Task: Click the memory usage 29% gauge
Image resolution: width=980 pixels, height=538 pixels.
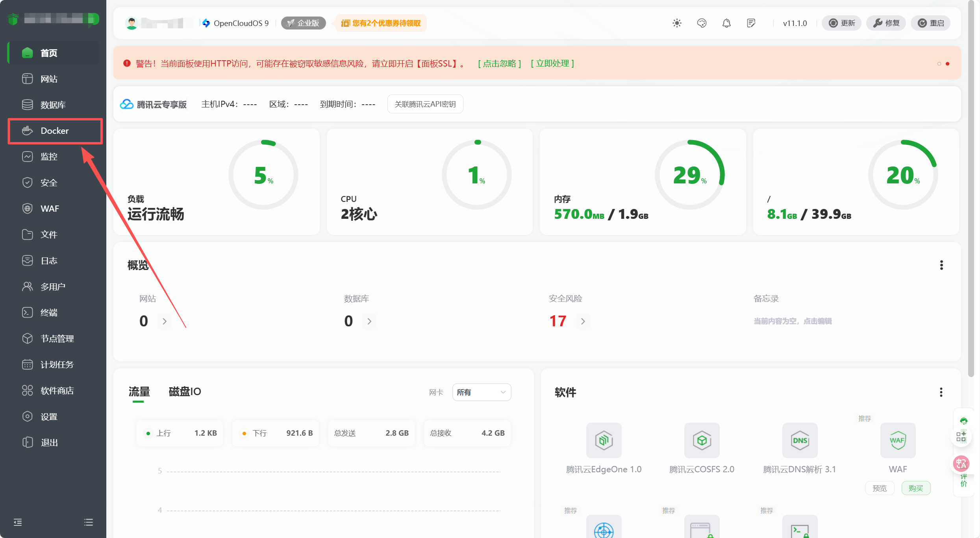Action: pos(689,175)
